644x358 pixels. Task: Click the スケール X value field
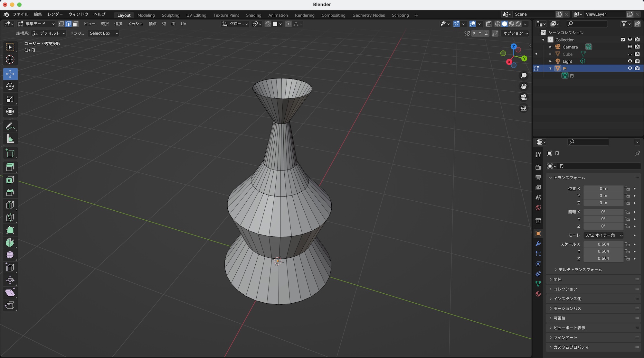[x=603, y=244]
